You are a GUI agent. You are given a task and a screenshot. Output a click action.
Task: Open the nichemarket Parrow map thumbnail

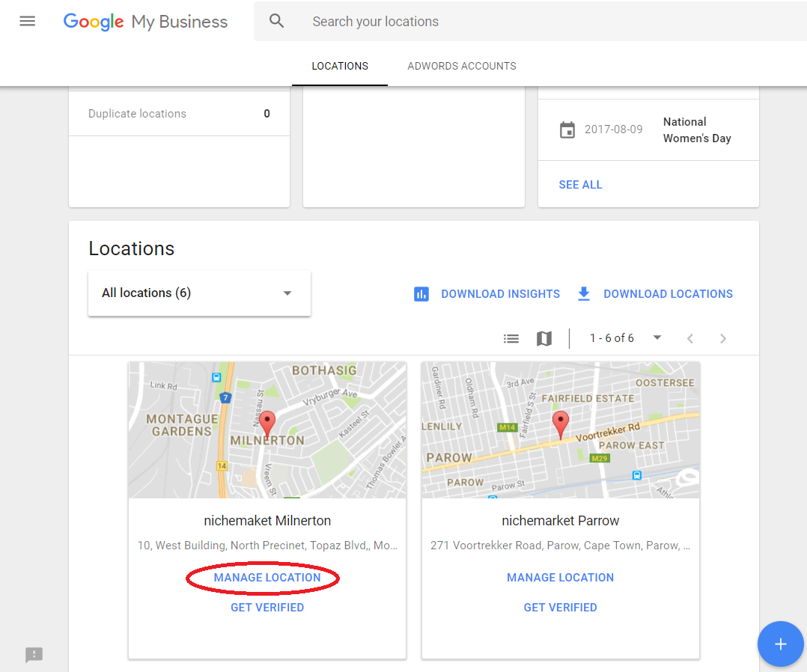tap(561, 430)
